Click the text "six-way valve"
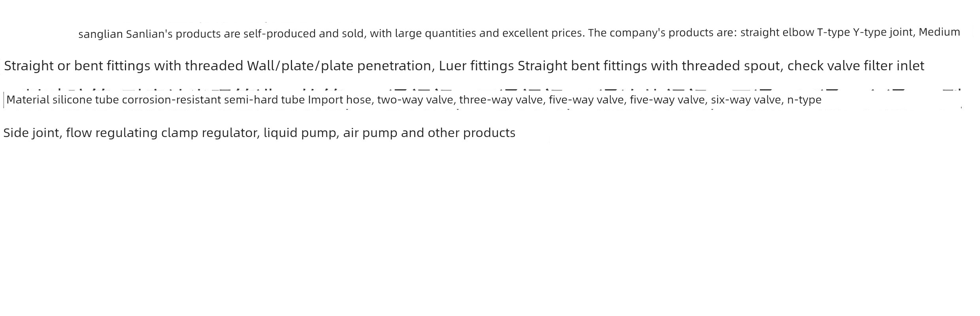The image size is (980, 316). coord(746,100)
